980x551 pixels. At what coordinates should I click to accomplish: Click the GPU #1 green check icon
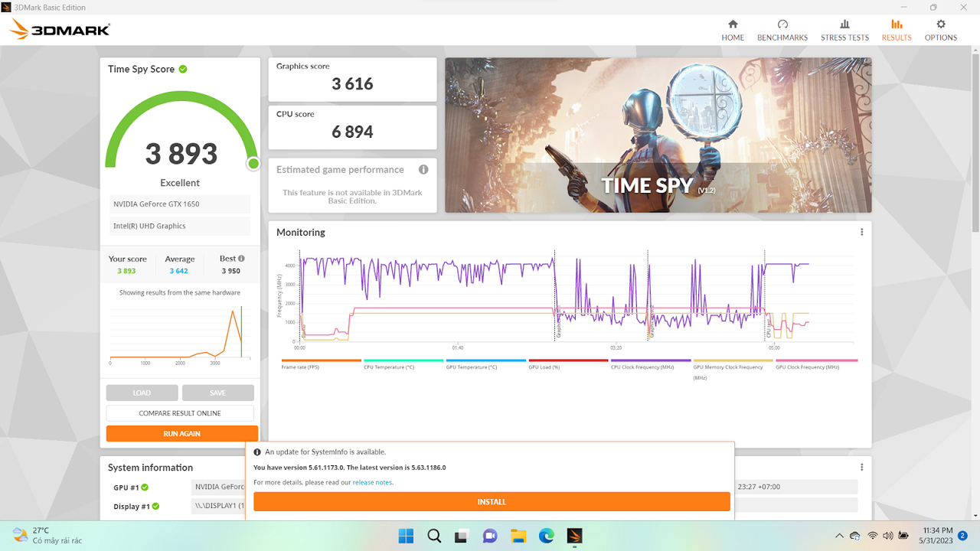tap(145, 487)
